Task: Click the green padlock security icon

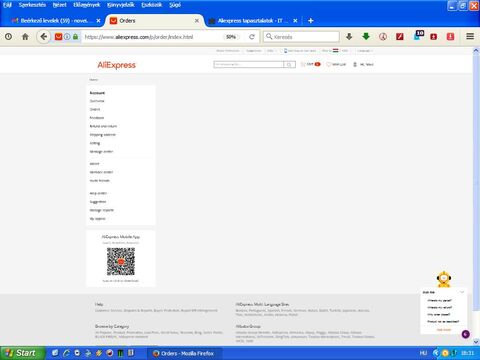Action: pos(76,37)
